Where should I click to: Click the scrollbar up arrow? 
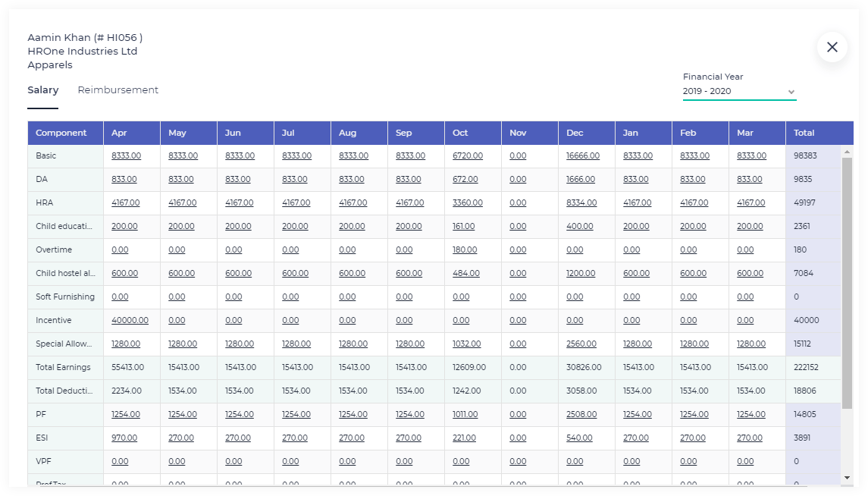pos(847,151)
